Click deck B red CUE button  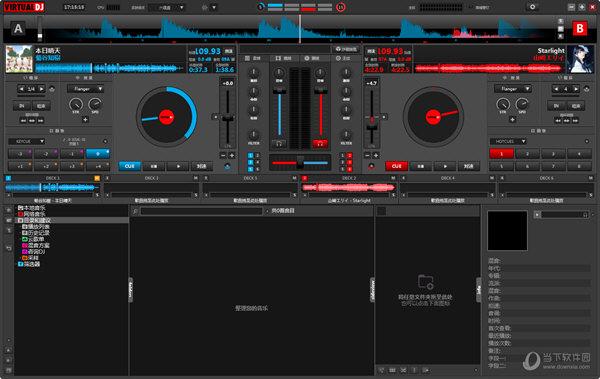click(396, 166)
